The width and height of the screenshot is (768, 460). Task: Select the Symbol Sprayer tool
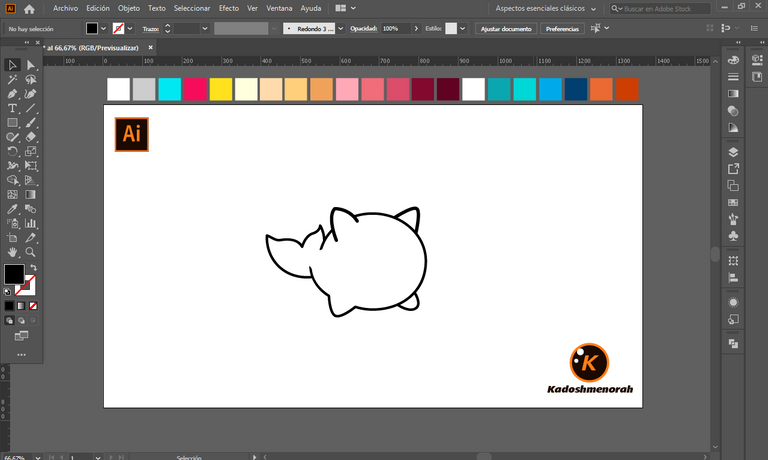tap(12, 223)
